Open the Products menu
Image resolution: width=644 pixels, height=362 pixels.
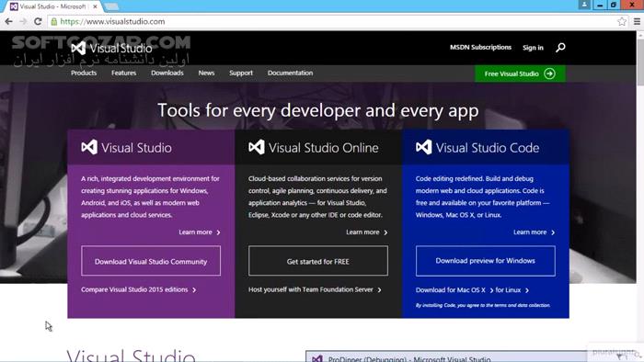point(84,73)
